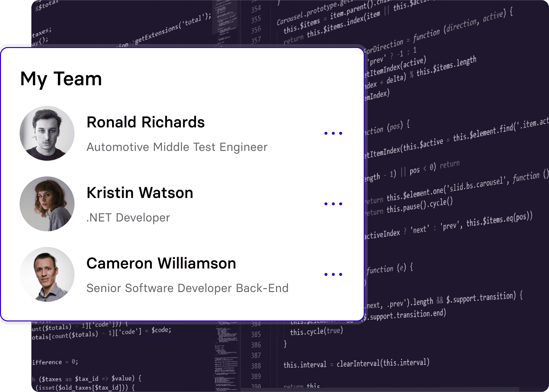Screen dimensions: 549x392
Task: Click the Automotive Middle Test Engineer role
Action: [177, 147]
